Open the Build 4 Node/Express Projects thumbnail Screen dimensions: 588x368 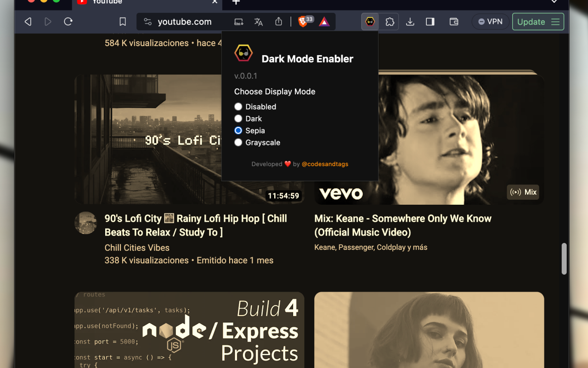click(x=189, y=330)
